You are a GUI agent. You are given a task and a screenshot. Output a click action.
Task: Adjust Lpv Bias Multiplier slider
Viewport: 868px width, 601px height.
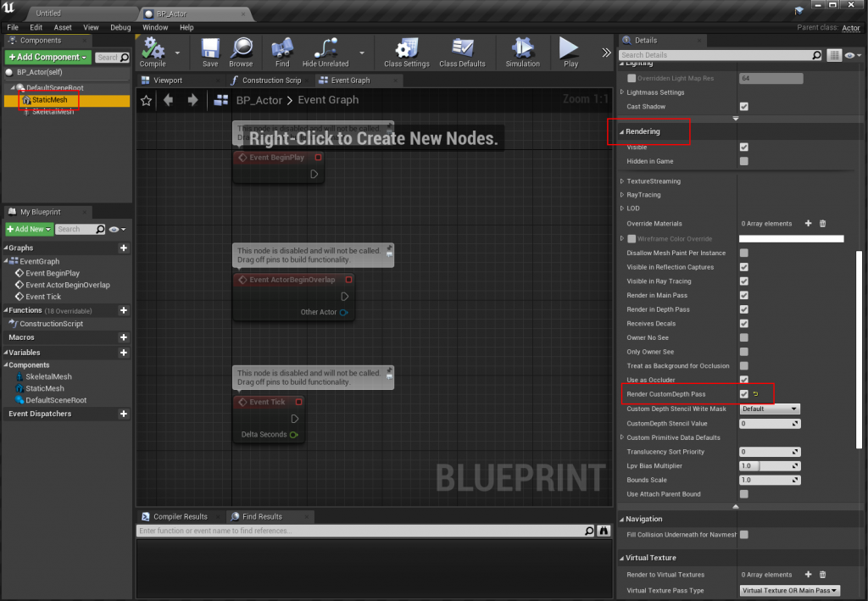click(770, 466)
